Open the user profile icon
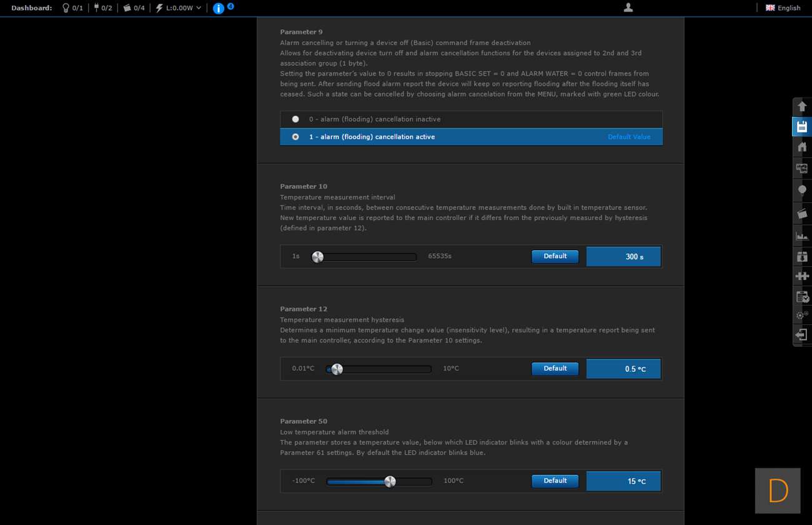The image size is (812, 525). pyautogui.click(x=628, y=7)
